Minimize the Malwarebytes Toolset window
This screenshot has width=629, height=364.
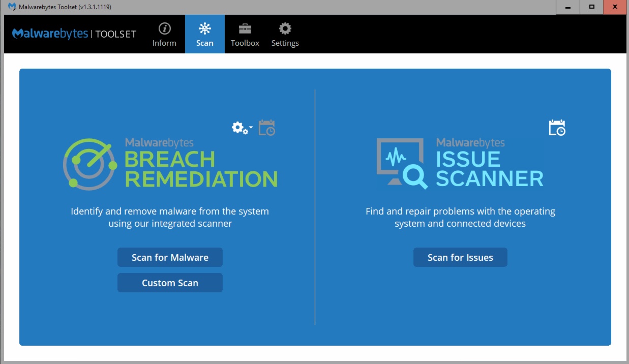click(x=567, y=7)
